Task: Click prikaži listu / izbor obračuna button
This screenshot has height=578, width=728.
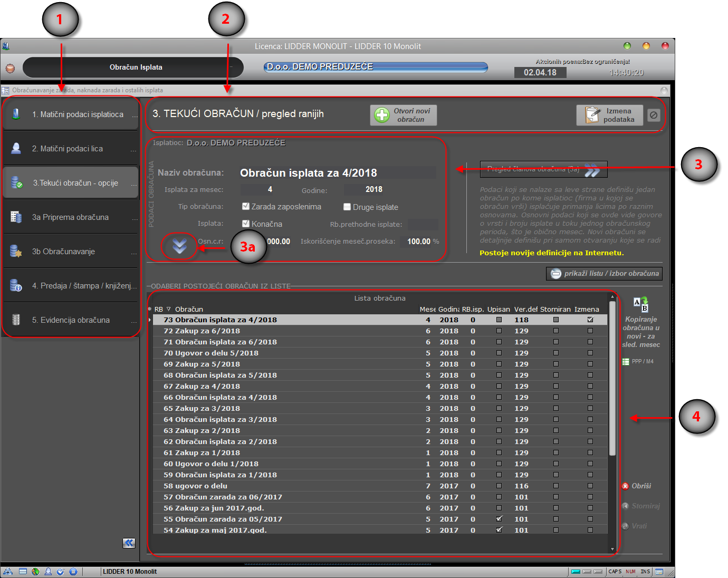Action: pos(604,274)
